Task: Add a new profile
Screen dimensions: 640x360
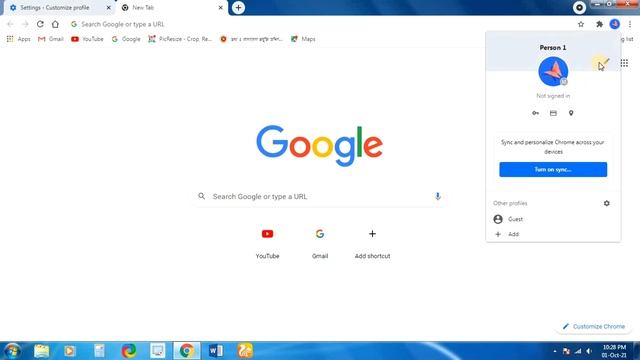Action: (x=553, y=234)
